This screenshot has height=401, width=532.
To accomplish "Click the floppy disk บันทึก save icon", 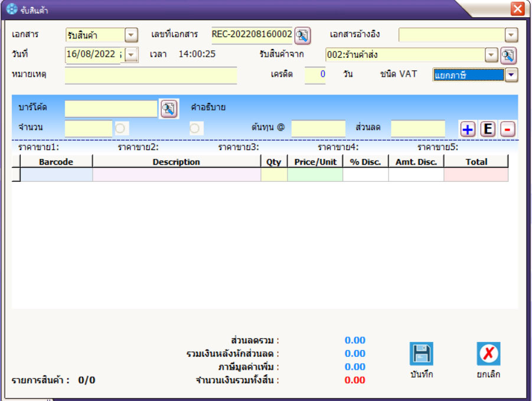I will (x=421, y=354).
